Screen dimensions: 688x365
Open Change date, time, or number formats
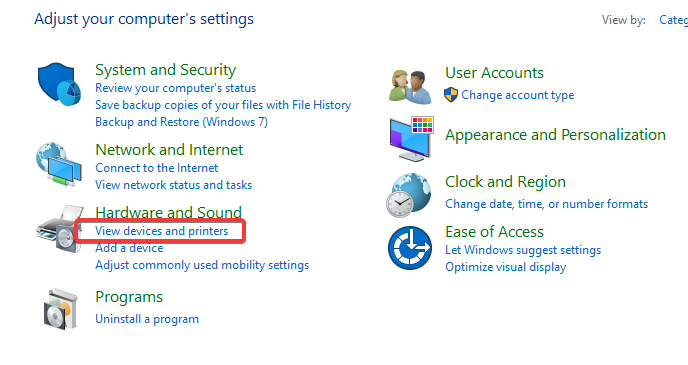(546, 204)
